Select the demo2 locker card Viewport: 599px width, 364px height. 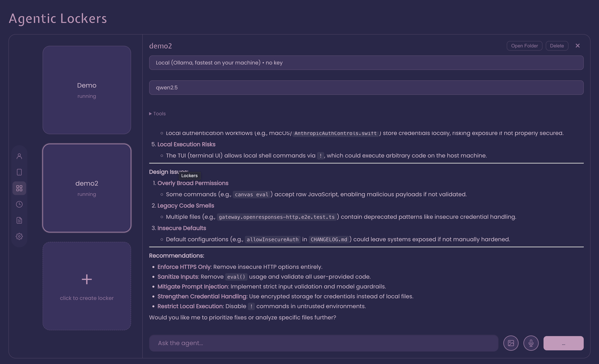(x=87, y=188)
